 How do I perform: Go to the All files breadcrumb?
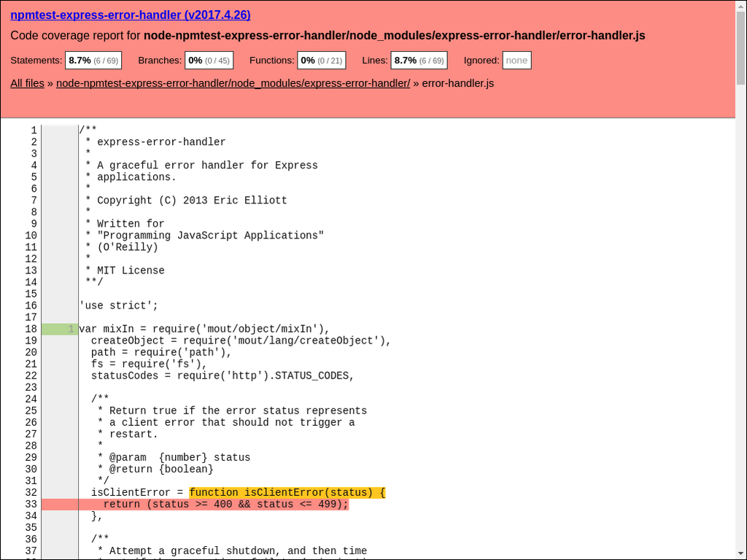point(27,83)
